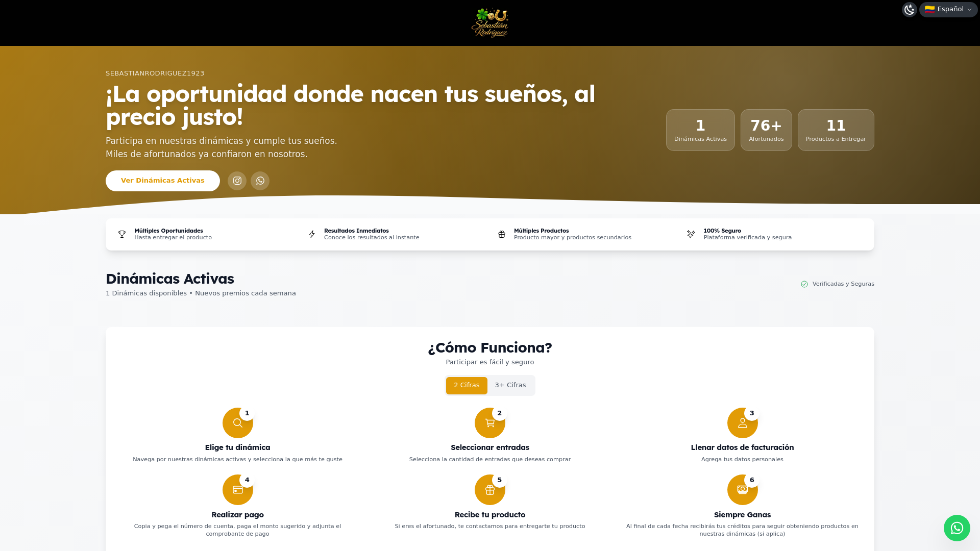Click 'Realizar pago' step title

pos(238,515)
